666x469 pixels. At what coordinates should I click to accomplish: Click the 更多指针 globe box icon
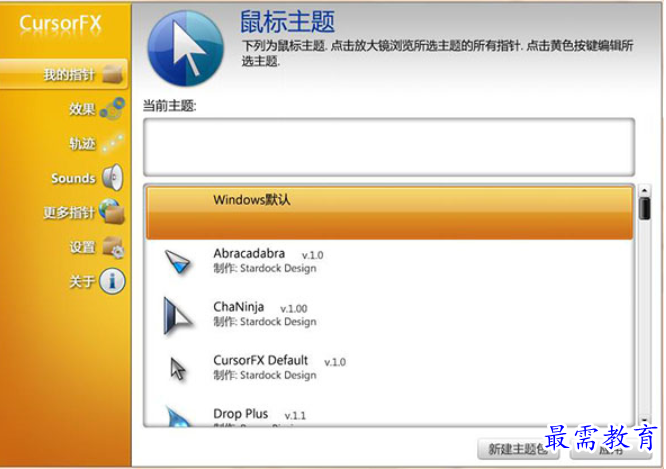point(112,211)
